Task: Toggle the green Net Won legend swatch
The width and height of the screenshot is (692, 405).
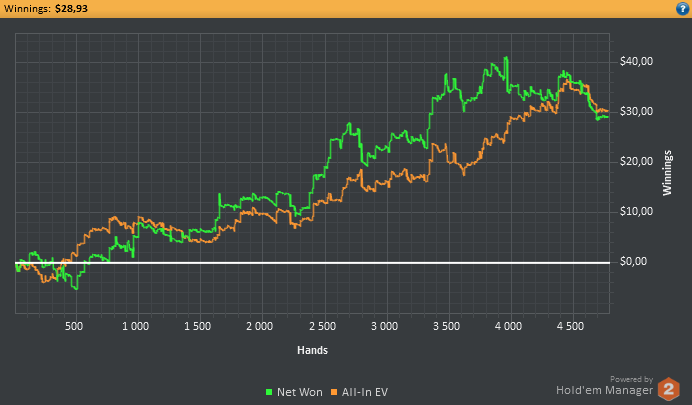Action: pos(269,392)
